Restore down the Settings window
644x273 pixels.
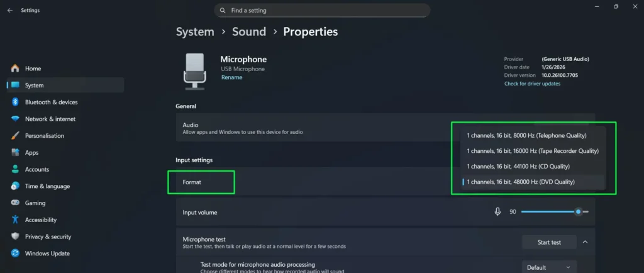pos(616,6)
